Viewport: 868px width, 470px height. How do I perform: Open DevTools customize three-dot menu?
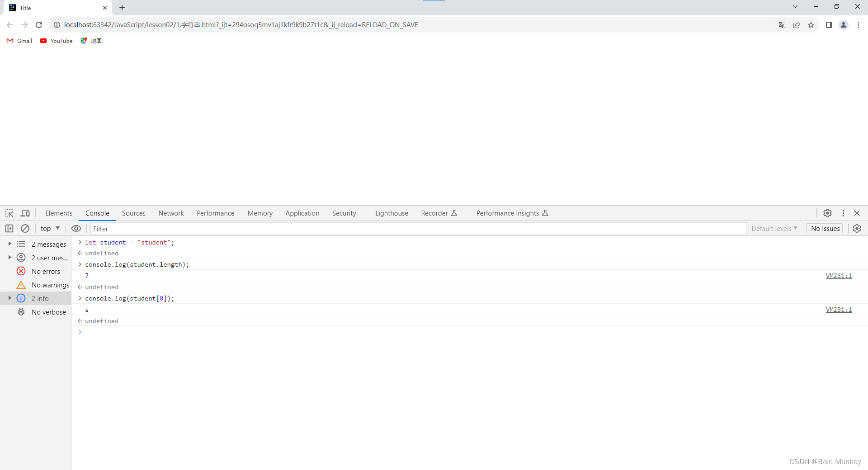coord(843,213)
